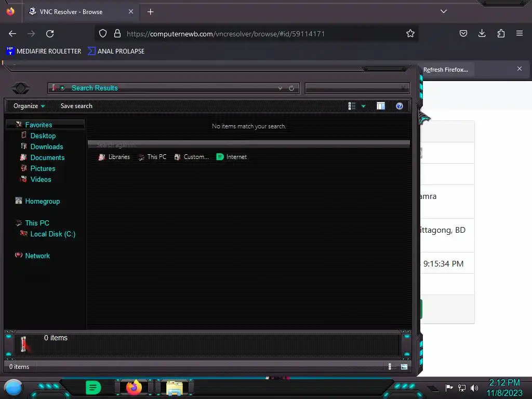The width and height of the screenshot is (532, 399).
Task: Open the view options dropdown arrow
Action: [x=363, y=107]
